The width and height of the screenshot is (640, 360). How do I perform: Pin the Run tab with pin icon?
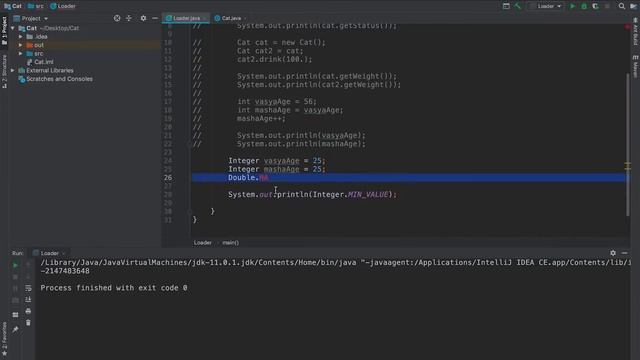pos(16,329)
